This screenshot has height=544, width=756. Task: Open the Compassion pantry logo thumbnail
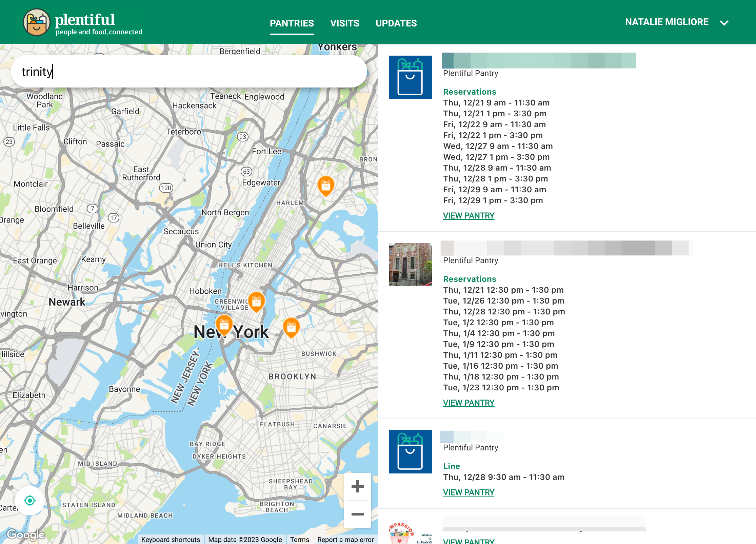pyautogui.click(x=411, y=533)
